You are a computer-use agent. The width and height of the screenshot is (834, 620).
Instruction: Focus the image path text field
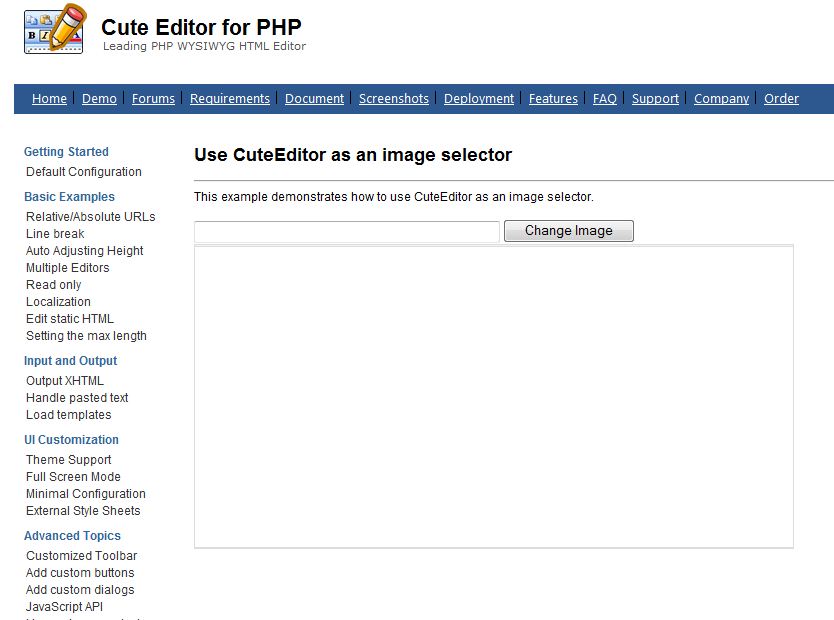tap(347, 232)
